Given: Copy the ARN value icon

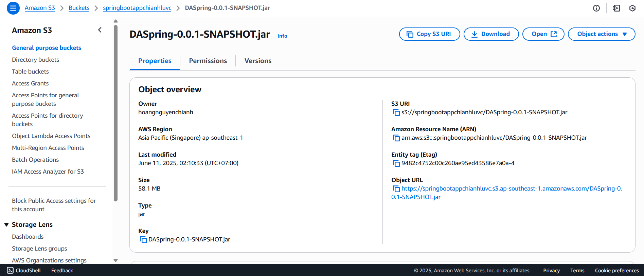Looking at the screenshot, I should click(396, 138).
